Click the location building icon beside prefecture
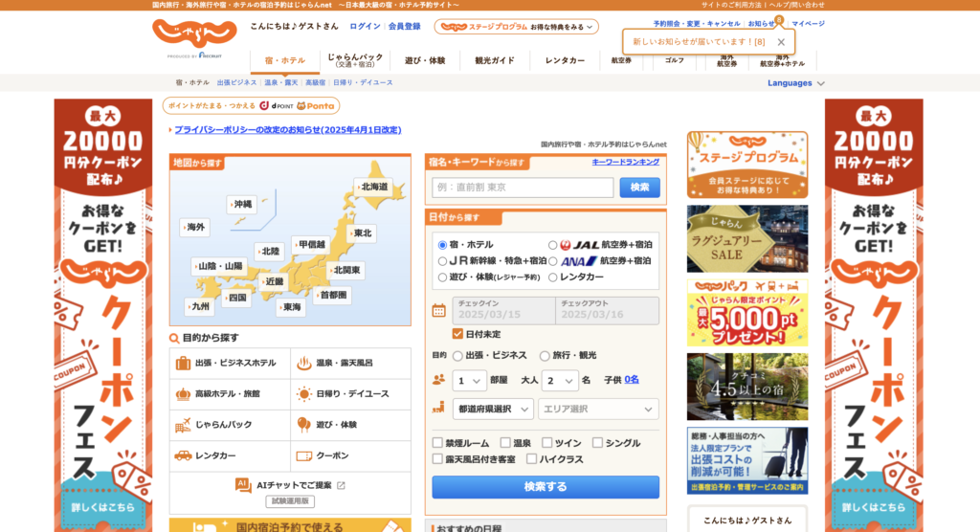This screenshot has height=532, width=980. pos(438,409)
